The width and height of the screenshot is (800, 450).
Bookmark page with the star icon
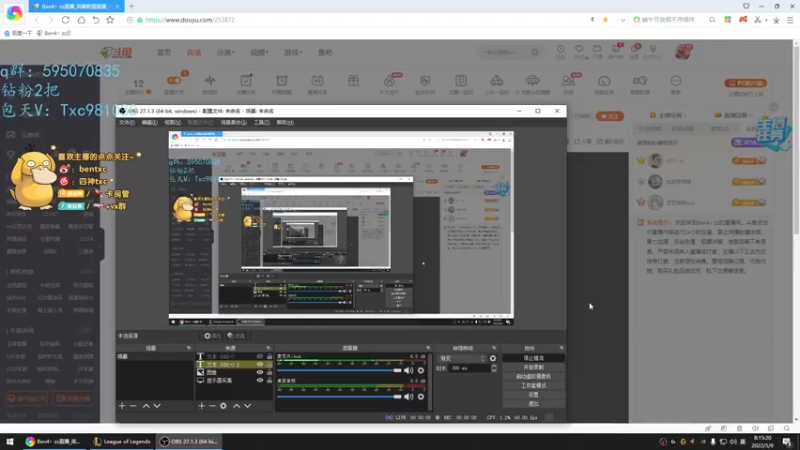tap(110, 20)
